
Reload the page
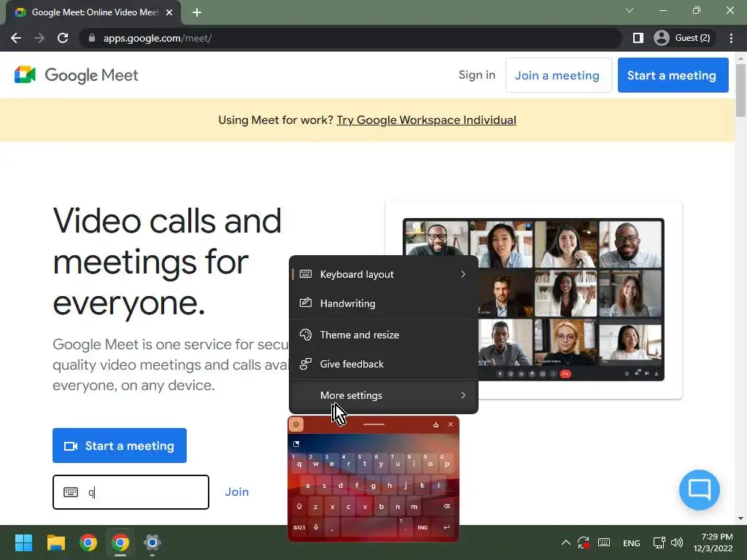click(63, 38)
